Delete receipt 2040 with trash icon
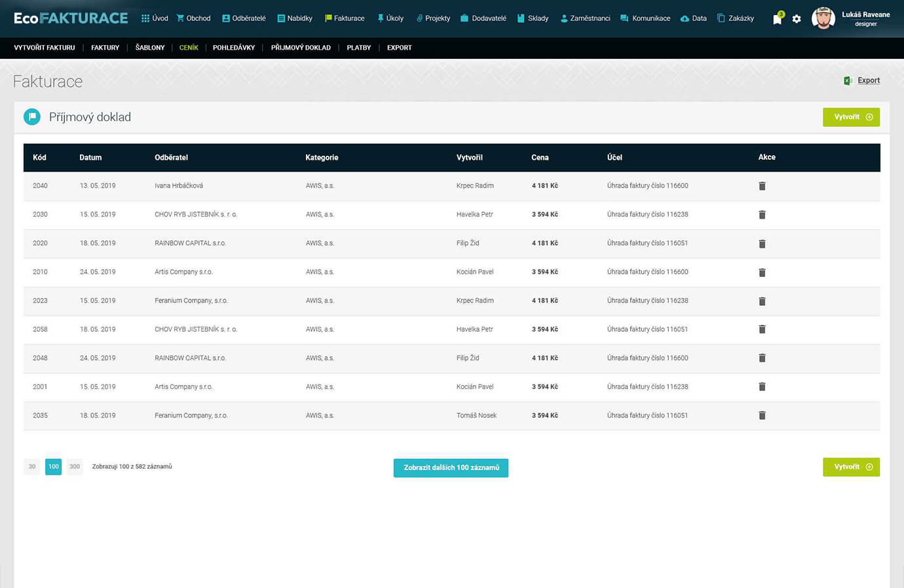Screen dimensions: 904x588 (762, 186)
